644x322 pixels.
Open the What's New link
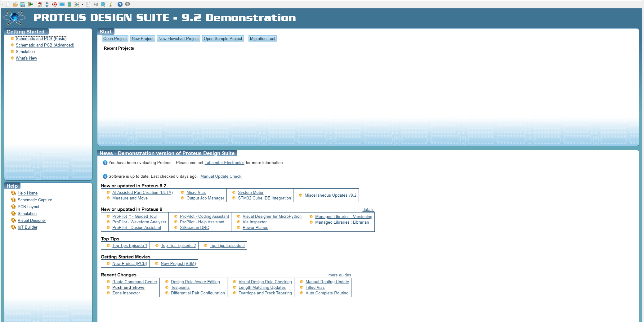pyautogui.click(x=26, y=58)
